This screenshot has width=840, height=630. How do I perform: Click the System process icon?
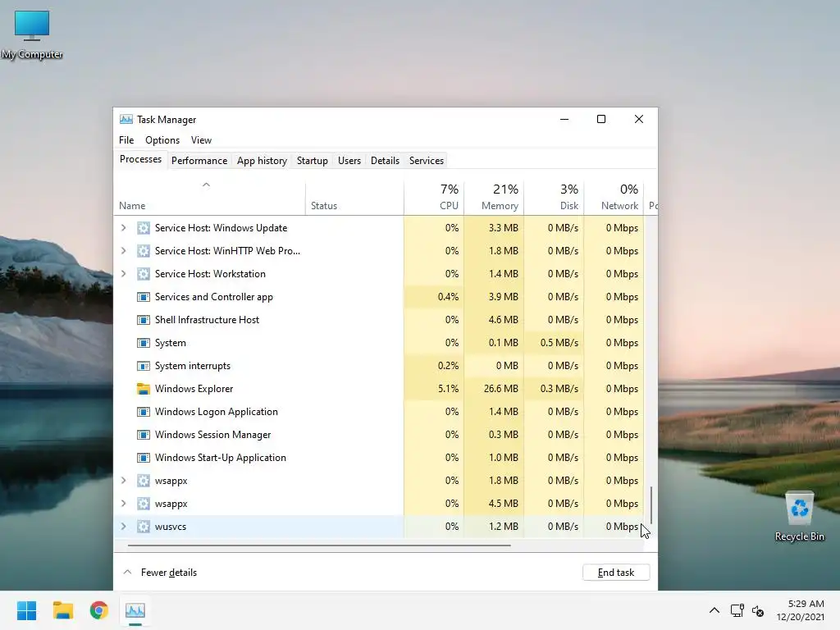(x=143, y=343)
